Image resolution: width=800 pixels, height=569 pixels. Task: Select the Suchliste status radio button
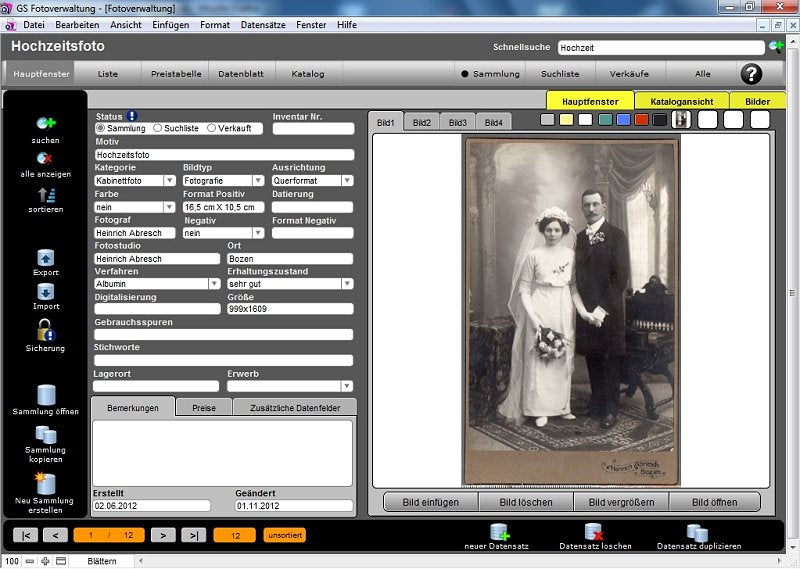[156, 128]
